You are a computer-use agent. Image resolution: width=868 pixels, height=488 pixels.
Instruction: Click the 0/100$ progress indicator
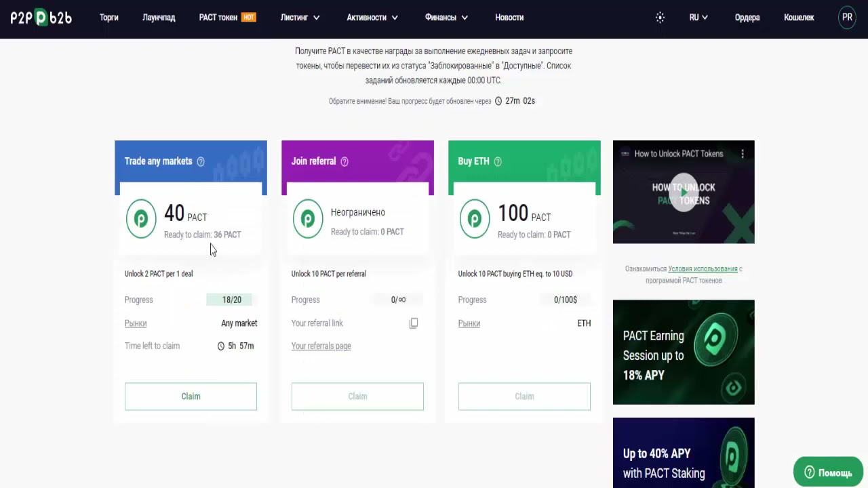coord(566,300)
